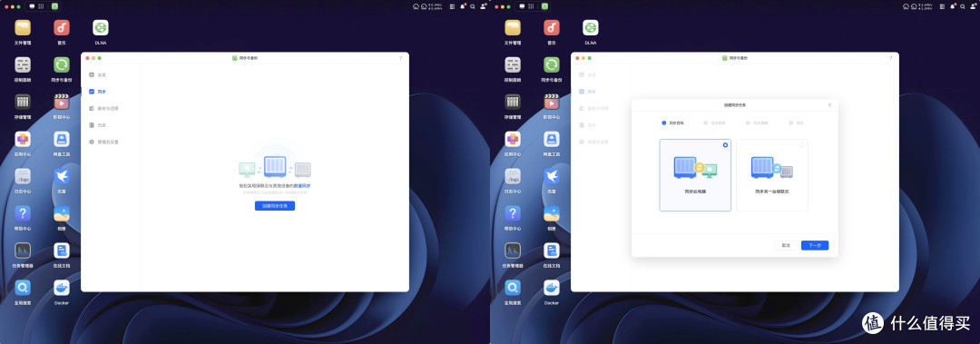Open Docker on left screenshot desktop
Screen dimensions: 980x344
(x=62, y=288)
